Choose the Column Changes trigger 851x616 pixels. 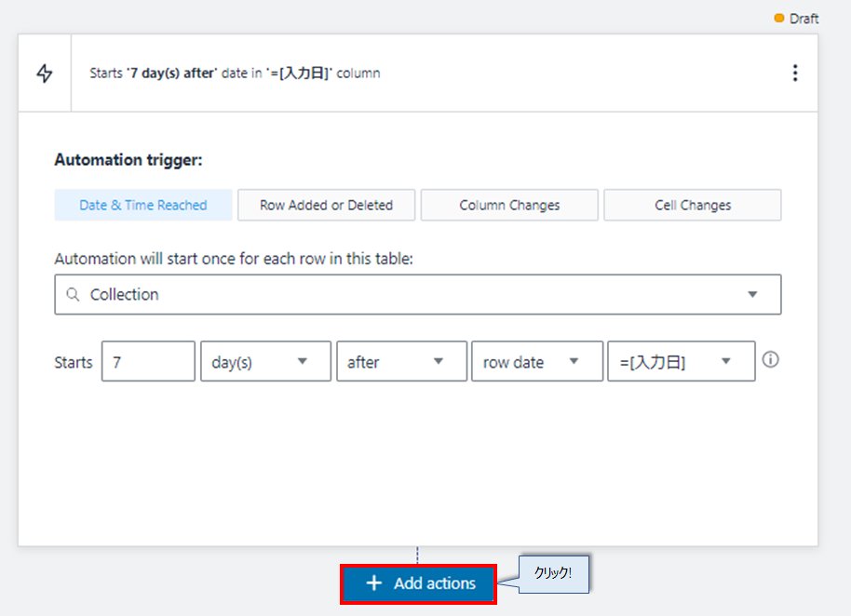click(509, 206)
